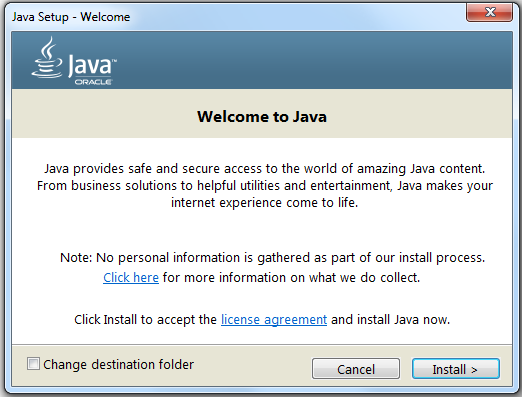Click the for more information on what we collect text
This screenshot has width=522, height=397.
tap(291, 278)
